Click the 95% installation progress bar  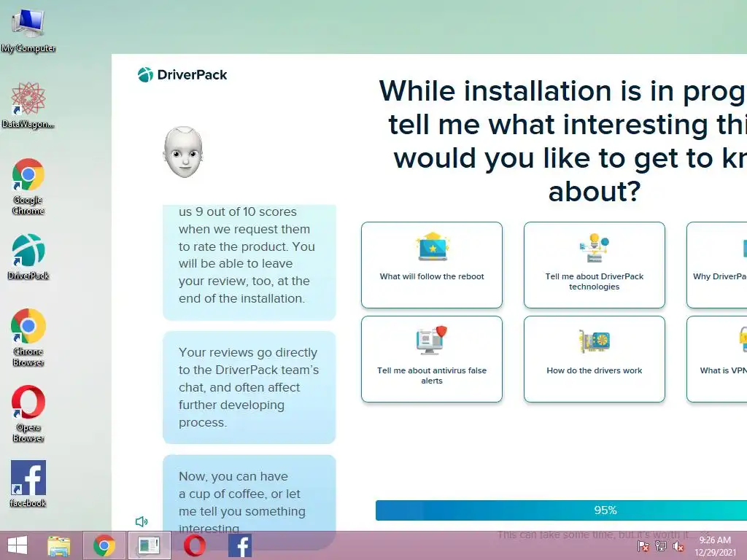[x=561, y=510]
